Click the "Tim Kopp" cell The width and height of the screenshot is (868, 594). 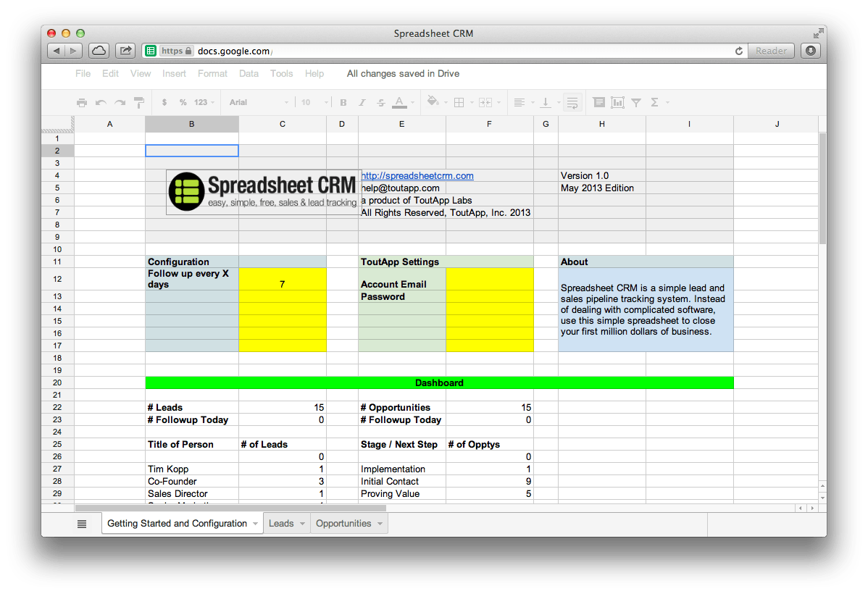pos(191,469)
